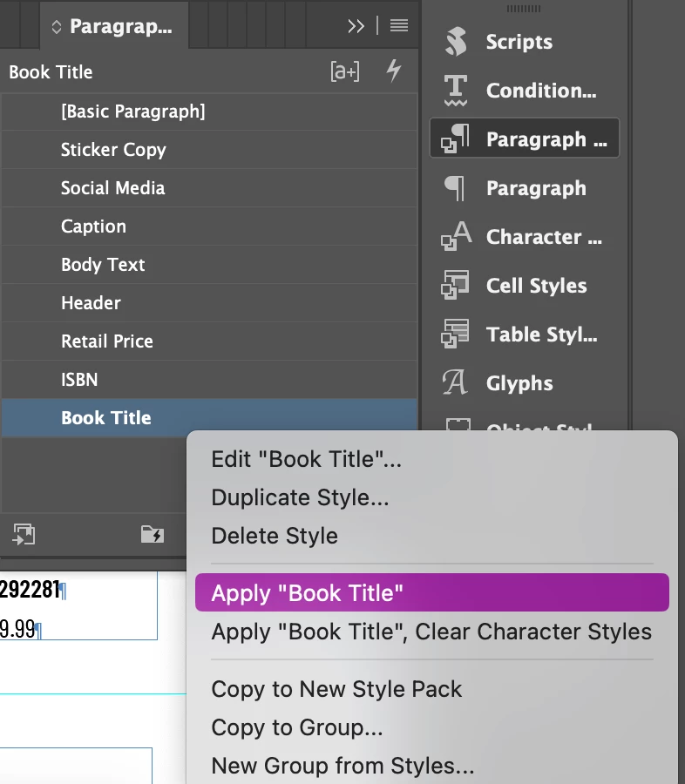Choose Delete Style from context menu
Screen dimensions: 685x784
point(431,536)
